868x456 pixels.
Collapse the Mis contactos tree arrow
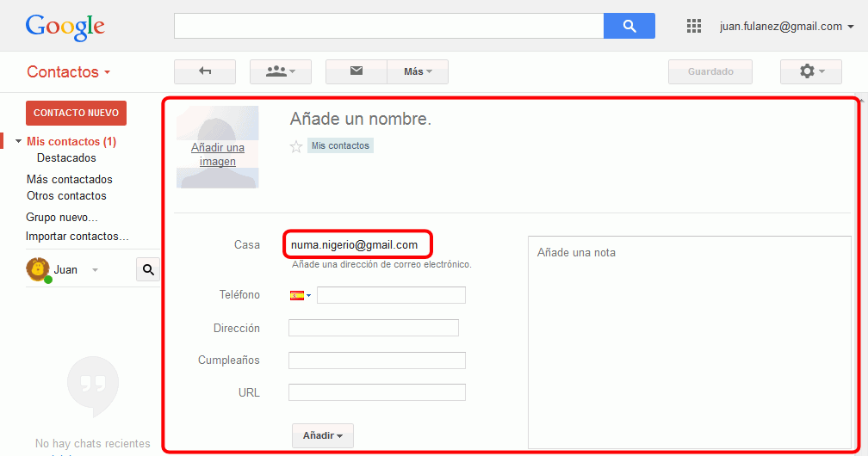pos(18,142)
